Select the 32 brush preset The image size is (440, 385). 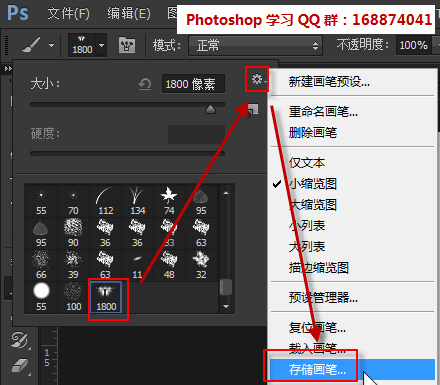(x=201, y=265)
